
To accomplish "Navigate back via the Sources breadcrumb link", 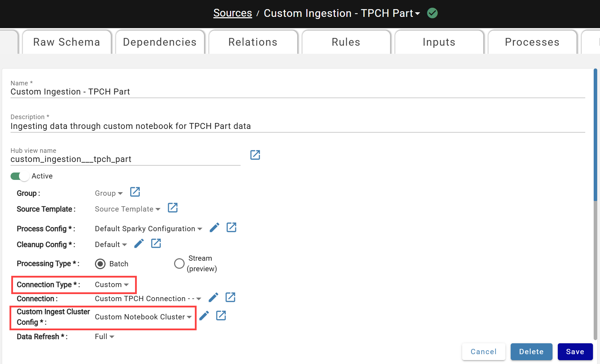I will (232, 13).
